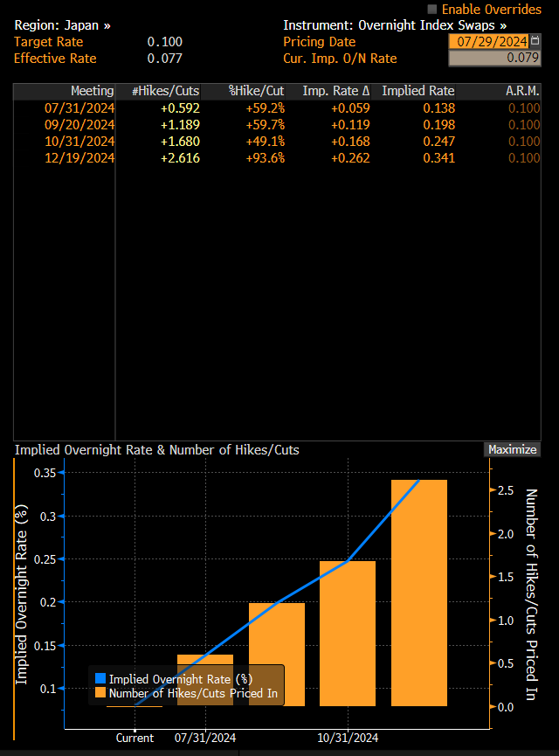This screenshot has height=756, width=559.
Task: Click blue Implied Overnight Rate legend swatch
Action: tap(100, 678)
